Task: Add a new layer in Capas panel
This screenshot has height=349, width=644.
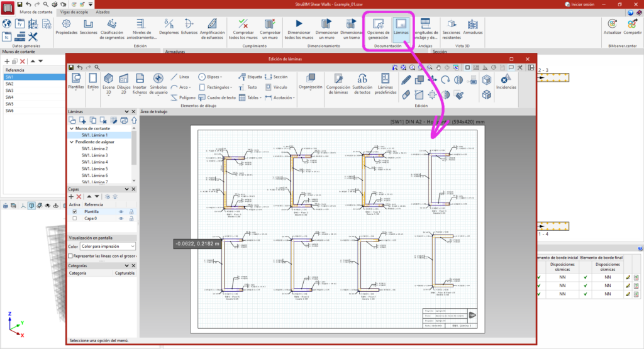Action: click(72, 197)
